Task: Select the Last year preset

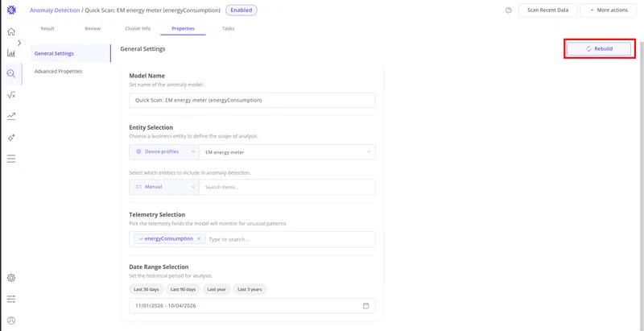Action: (x=217, y=289)
